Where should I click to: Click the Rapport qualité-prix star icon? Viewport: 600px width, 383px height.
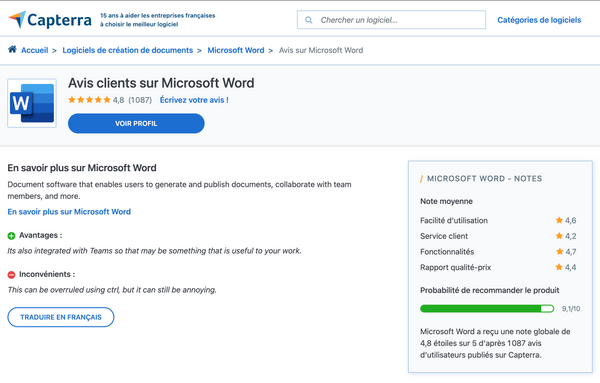[x=559, y=267]
